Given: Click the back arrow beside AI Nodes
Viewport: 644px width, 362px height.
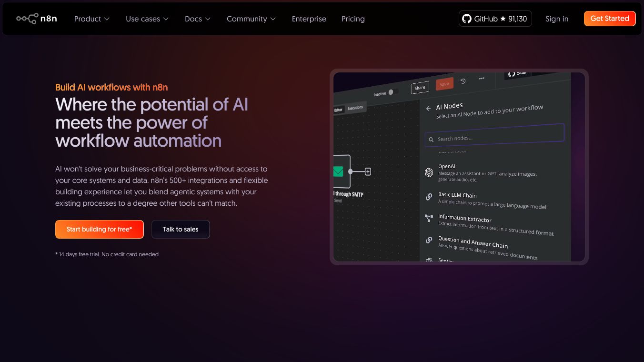Looking at the screenshot, I should pos(428,109).
